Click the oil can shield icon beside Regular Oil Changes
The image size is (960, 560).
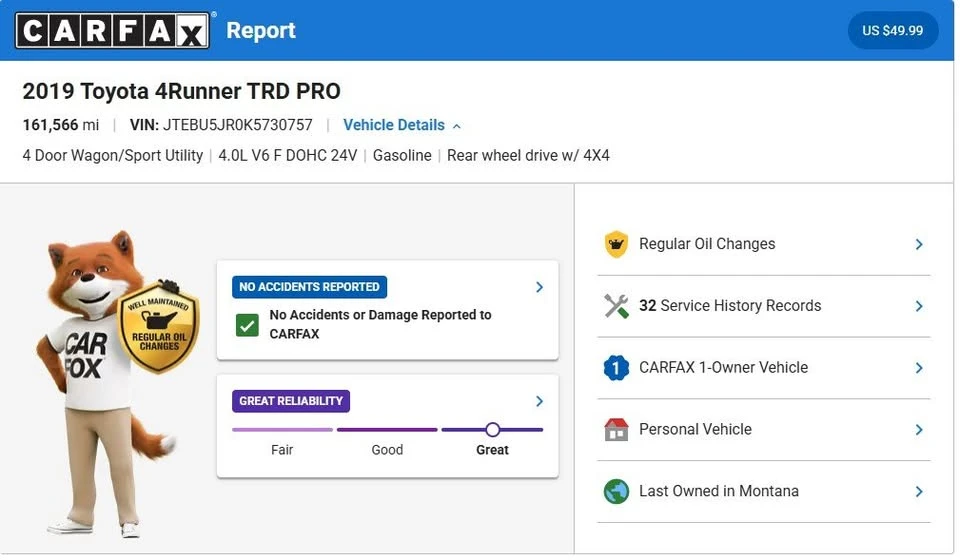(616, 244)
